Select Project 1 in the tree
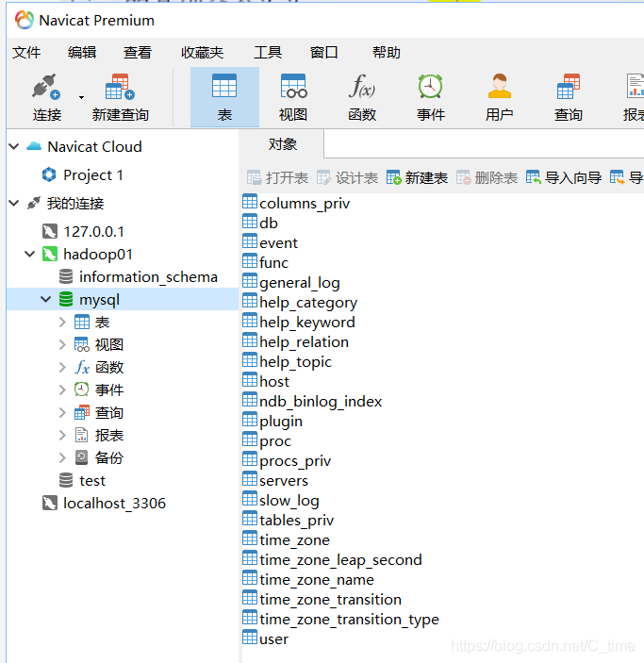Viewport: 644px width, 663px height. 93,175
